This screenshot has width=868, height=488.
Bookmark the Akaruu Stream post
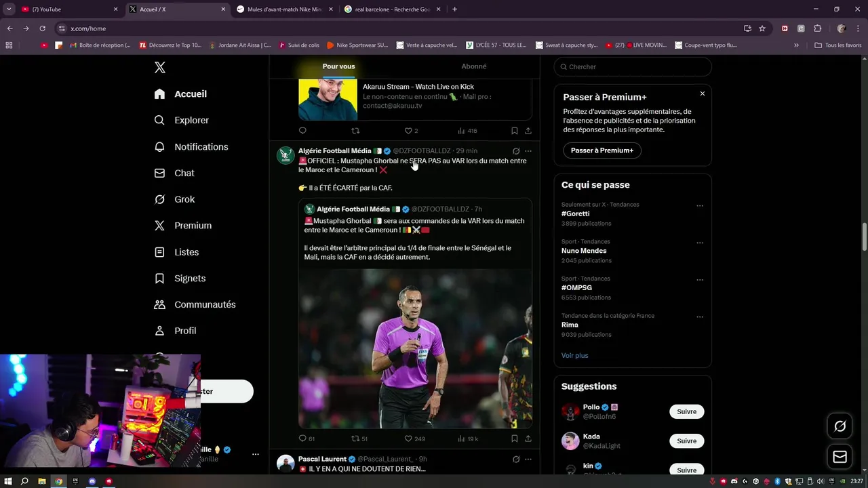(x=515, y=131)
